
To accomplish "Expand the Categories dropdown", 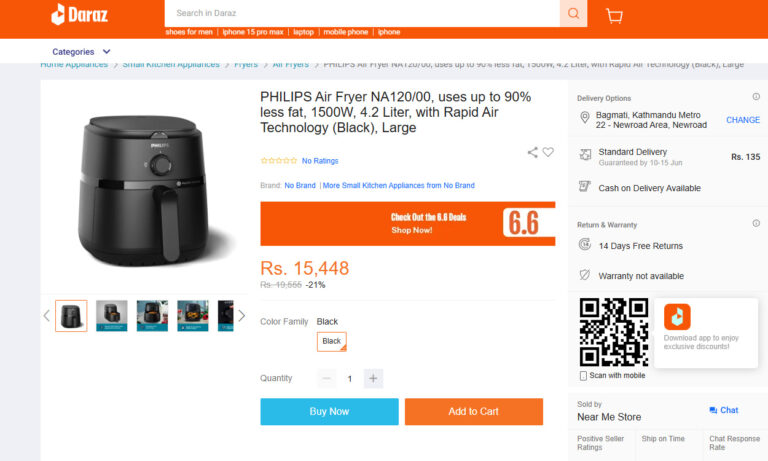I will coord(82,52).
